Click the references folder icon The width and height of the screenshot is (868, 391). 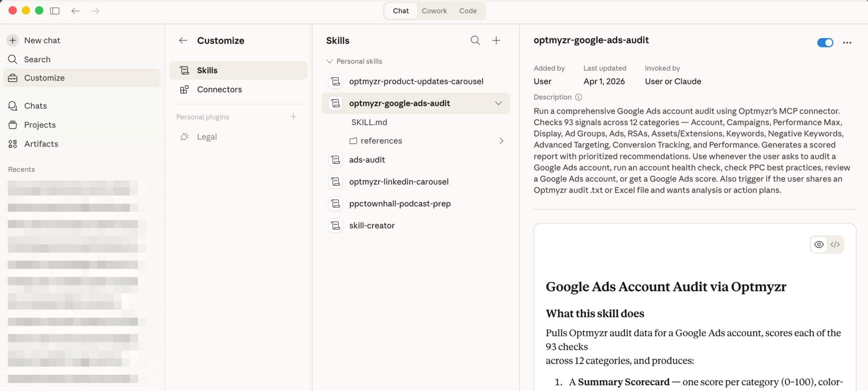pos(353,141)
